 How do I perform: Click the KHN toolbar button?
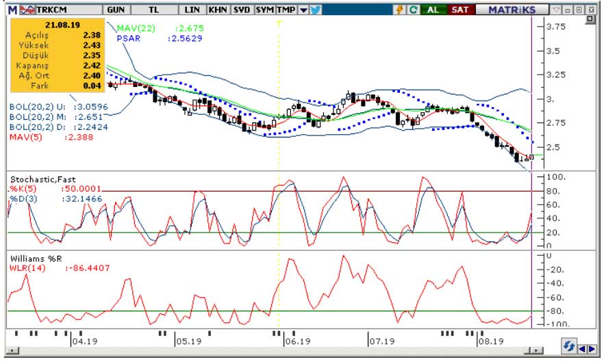(218, 10)
